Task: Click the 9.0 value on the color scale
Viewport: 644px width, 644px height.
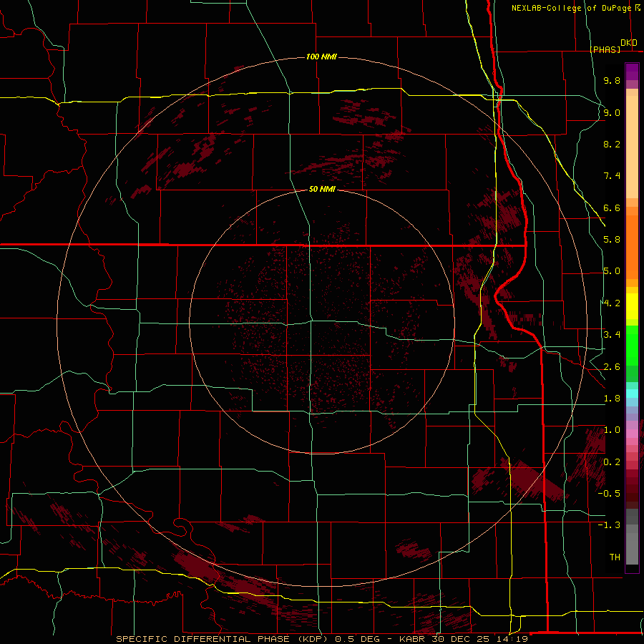Action: point(612,112)
